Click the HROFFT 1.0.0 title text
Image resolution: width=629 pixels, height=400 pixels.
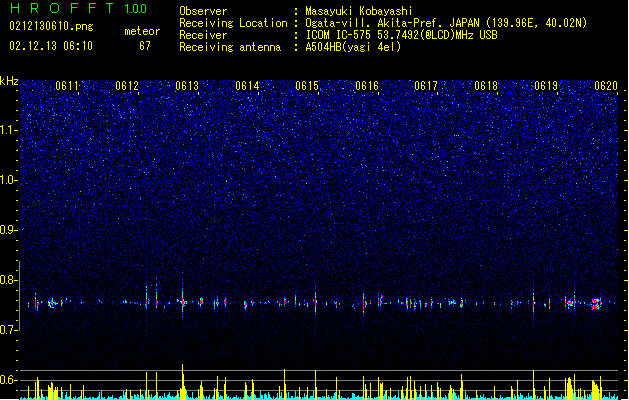(x=79, y=8)
